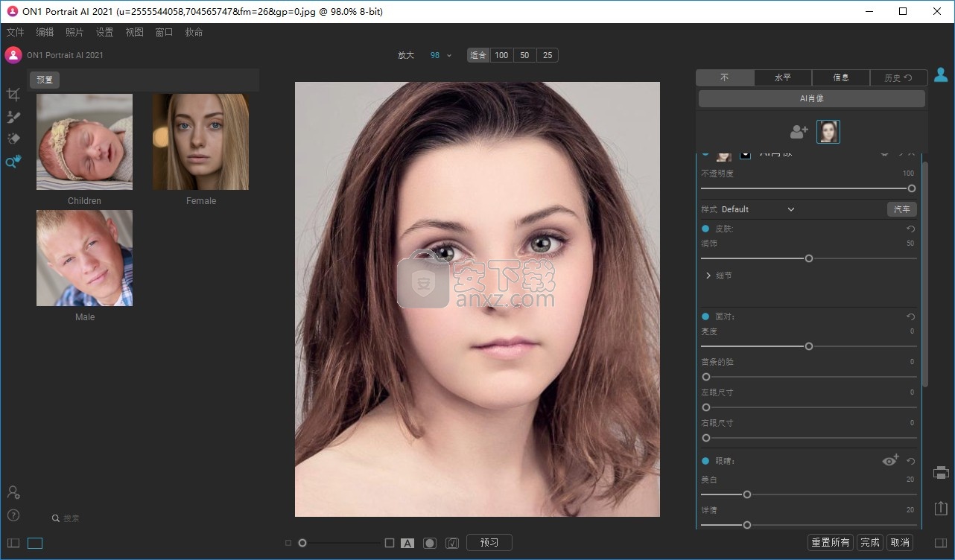
Task: Switch to the 水平 tab
Action: click(783, 77)
